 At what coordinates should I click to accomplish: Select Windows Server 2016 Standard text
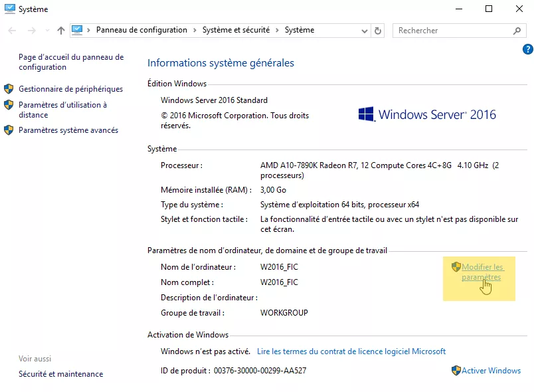214,100
